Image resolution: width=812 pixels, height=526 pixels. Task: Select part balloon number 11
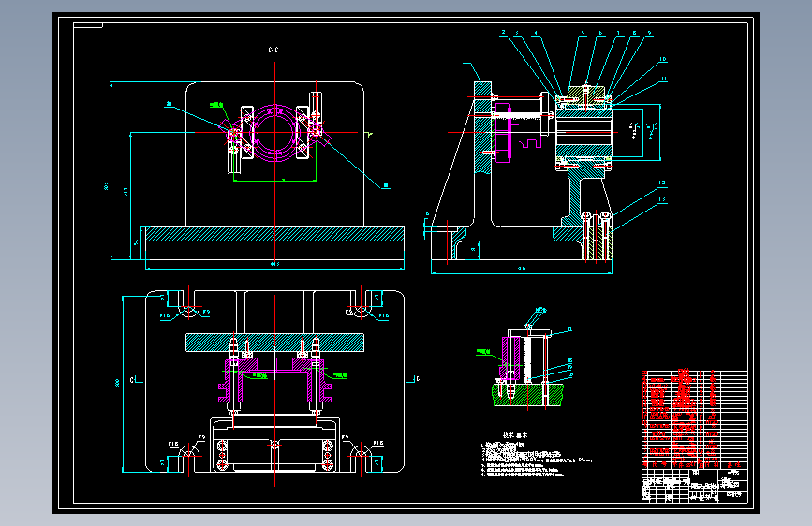664,79
